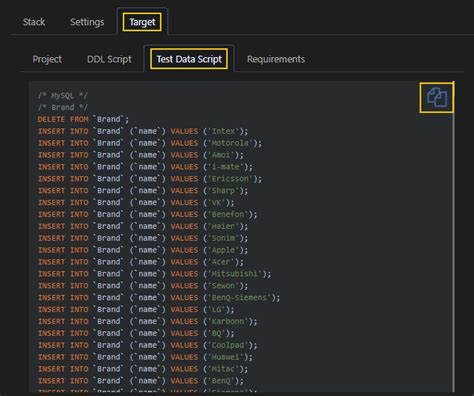474x396 pixels.
Task: Click the INSERT line with 'Ericsson'
Action: click(x=150, y=179)
